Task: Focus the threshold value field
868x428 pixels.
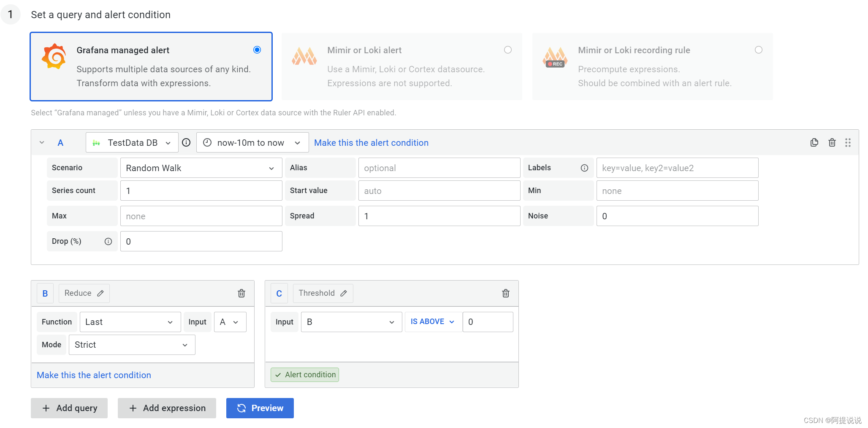Action: click(488, 322)
